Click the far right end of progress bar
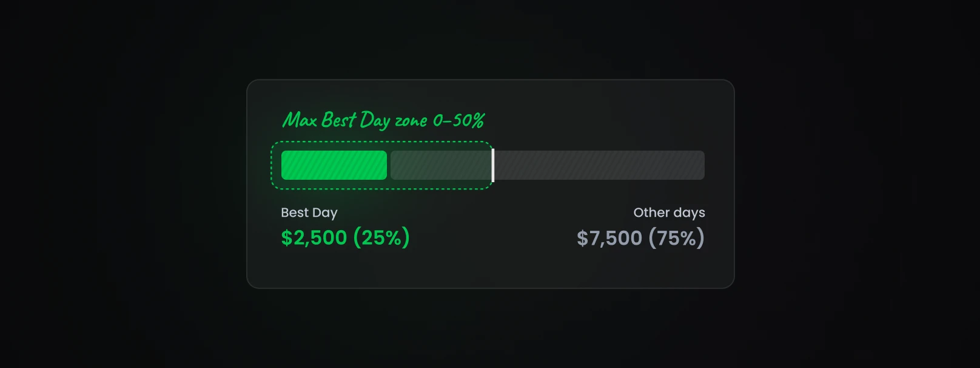The image size is (980, 368). [x=701, y=165]
